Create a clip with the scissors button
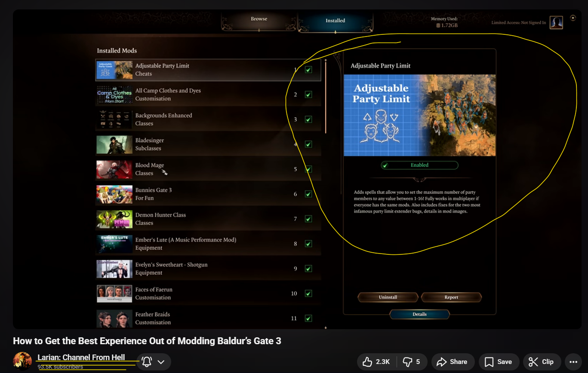This screenshot has width=588, height=373. 542,362
